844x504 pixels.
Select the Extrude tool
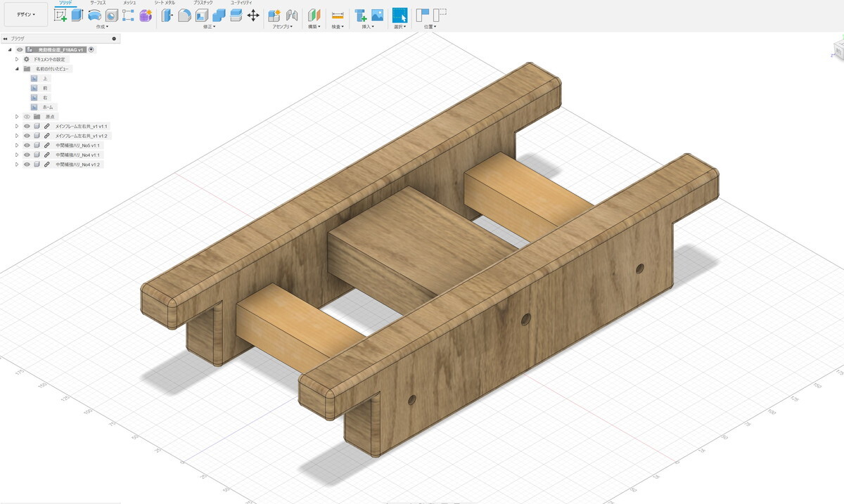pos(77,15)
